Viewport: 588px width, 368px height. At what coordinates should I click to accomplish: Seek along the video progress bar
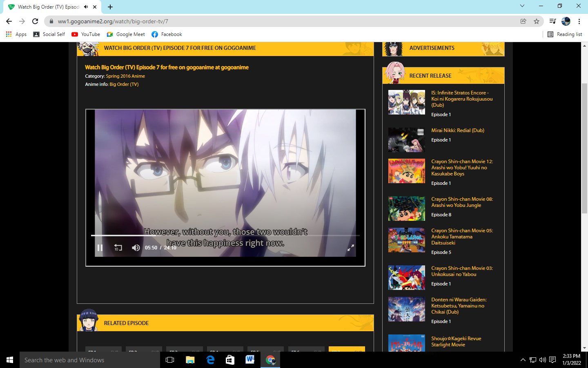click(x=225, y=236)
